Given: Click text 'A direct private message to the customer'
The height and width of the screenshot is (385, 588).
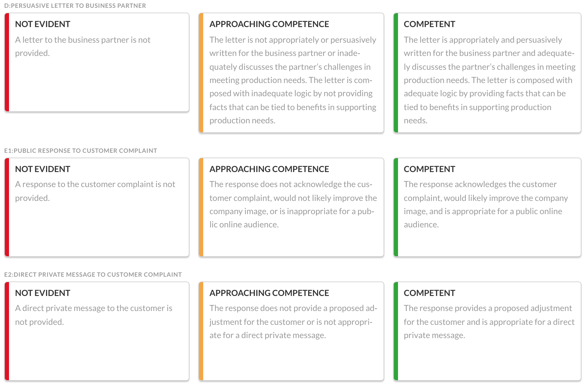Looking at the screenshot, I should tap(93, 308).
